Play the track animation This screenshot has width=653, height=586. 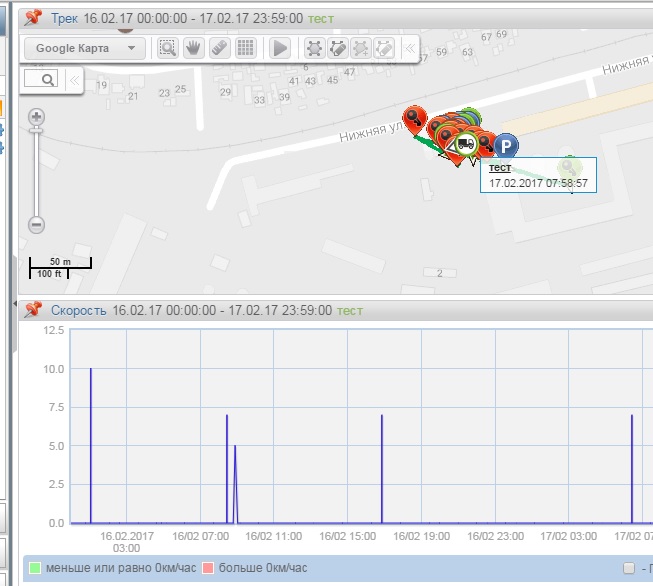coord(280,48)
